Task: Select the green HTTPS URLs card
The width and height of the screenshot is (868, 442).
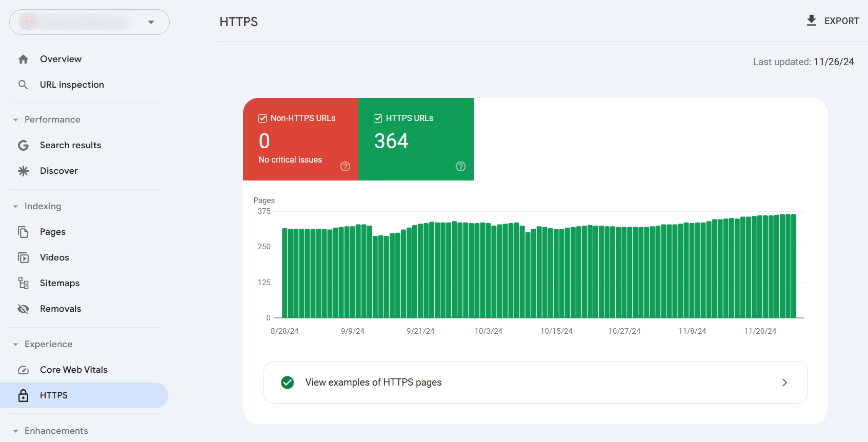Action: coord(416,139)
